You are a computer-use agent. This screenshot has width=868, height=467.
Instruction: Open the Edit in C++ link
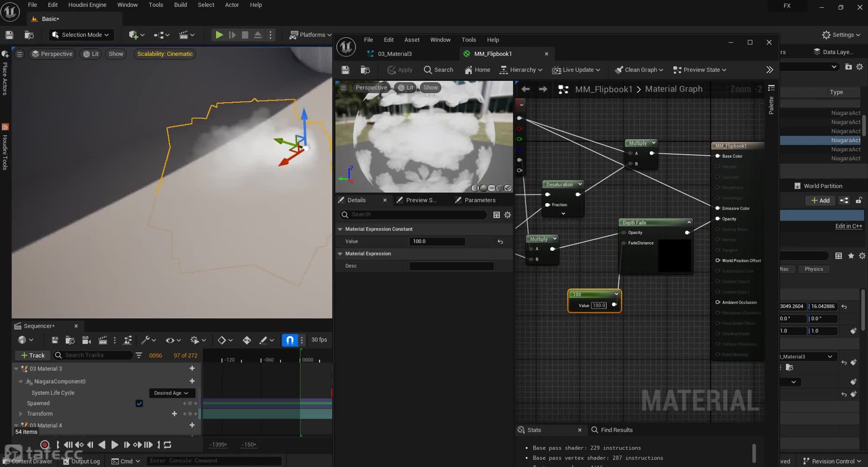point(848,226)
